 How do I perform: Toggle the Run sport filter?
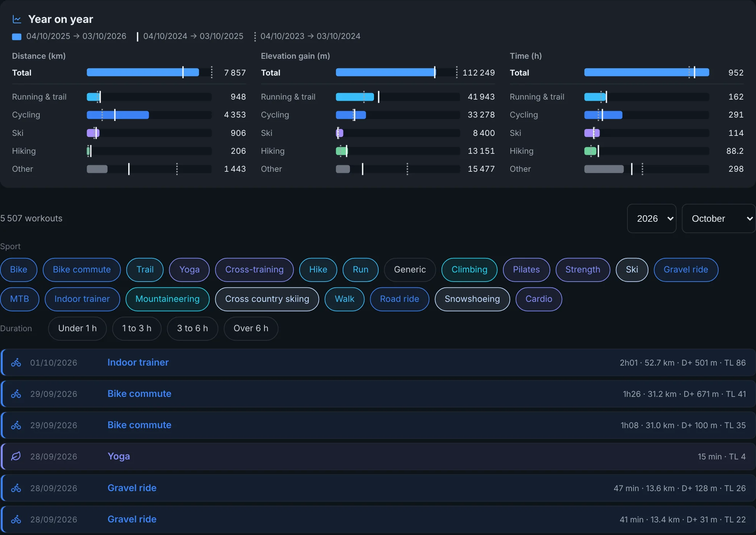[361, 270]
